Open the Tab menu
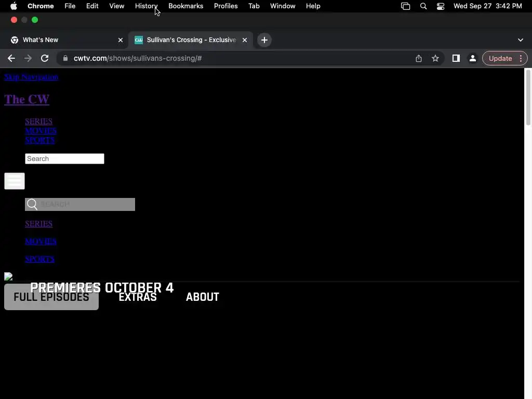The width and height of the screenshot is (532, 399). [x=254, y=6]
